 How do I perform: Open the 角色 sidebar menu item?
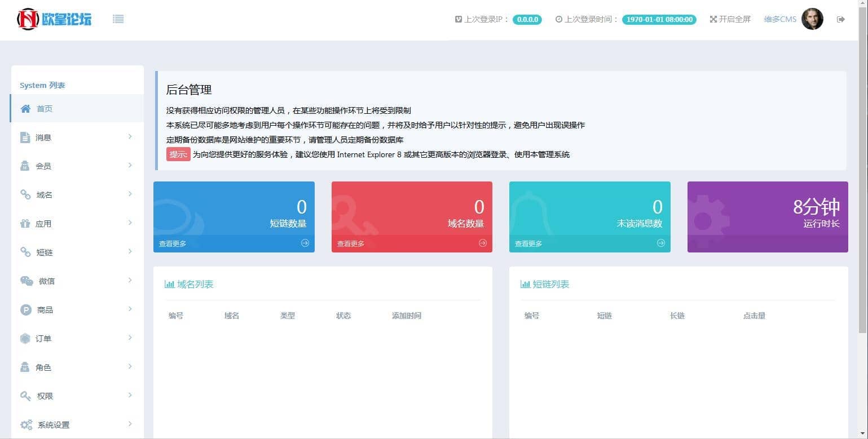coord(43,367)
